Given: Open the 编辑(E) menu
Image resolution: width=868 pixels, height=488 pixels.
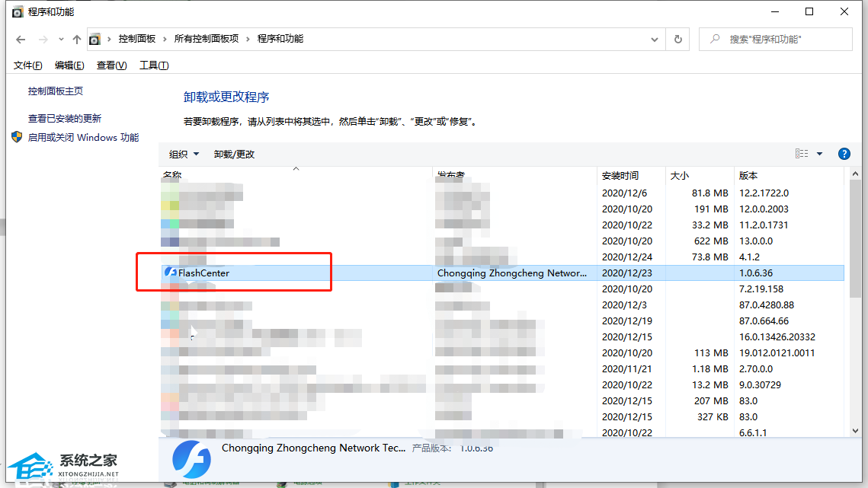Looking at the screenshot, I should point(69,65).
